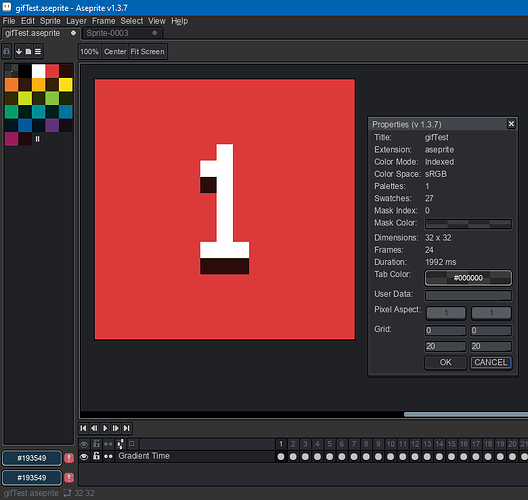The height and width of the screenshot is (500, 528).
Task: Hide the Gradient Time layer
Action: [x=84, y=457]
